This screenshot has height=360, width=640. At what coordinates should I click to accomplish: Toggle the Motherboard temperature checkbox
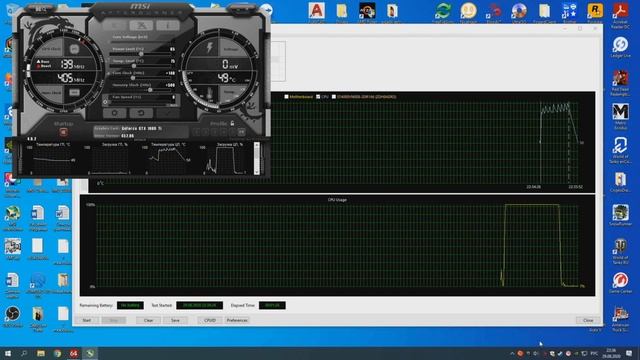coord(286,97)
